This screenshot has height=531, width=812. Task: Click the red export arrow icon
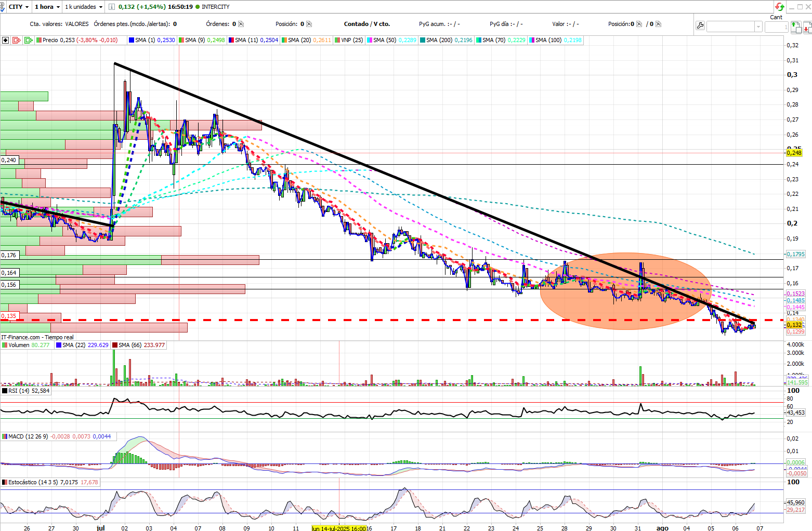(x=16, y=40)
